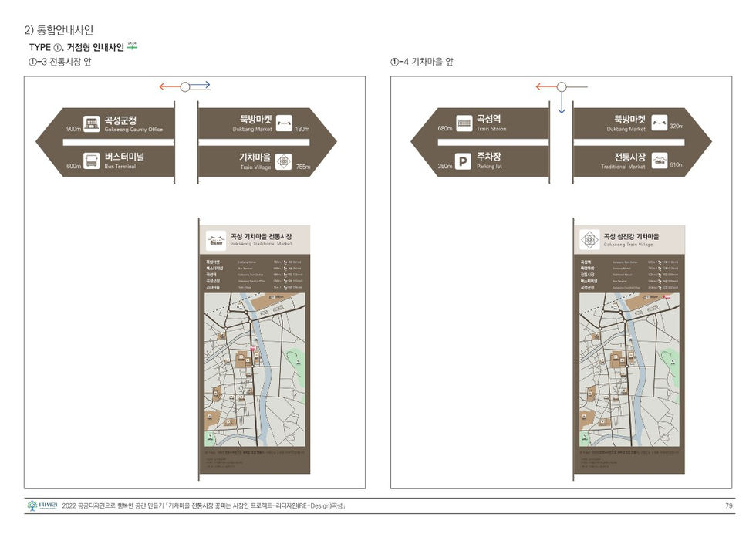Click the Train Station icon beside 680m
Image resolution: width=756 pixels, height=534 pixels.
tap(464, 123)
